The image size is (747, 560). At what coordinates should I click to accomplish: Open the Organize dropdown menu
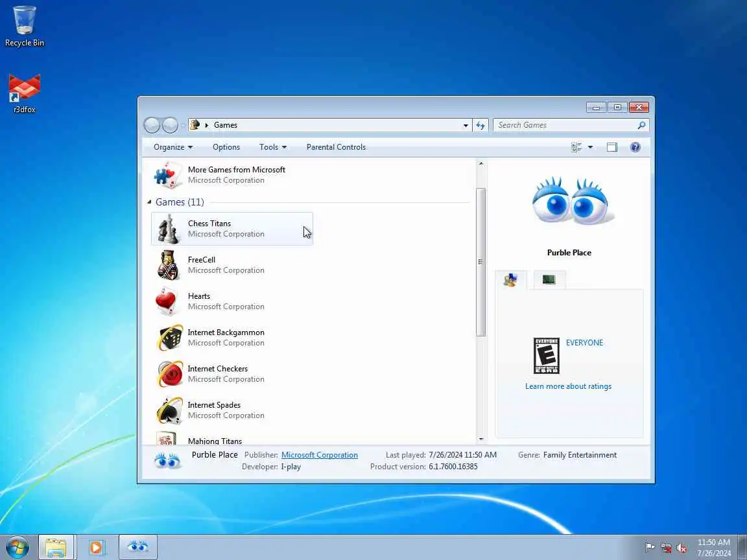tap(173, 147)
